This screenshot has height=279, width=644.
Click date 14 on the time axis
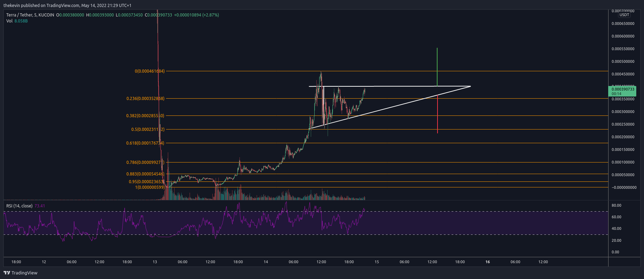(266, 262)
